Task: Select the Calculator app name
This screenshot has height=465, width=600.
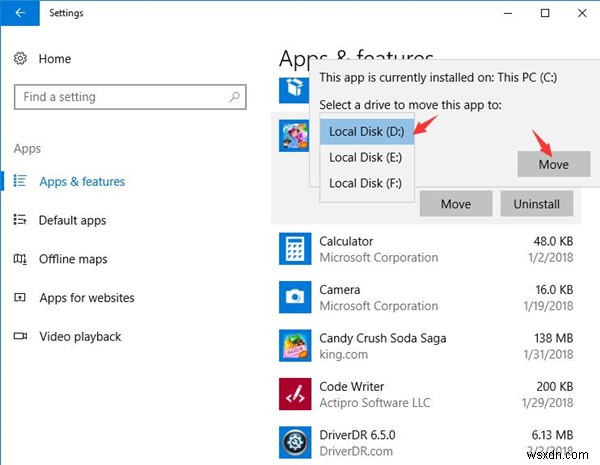Action: 346,241
